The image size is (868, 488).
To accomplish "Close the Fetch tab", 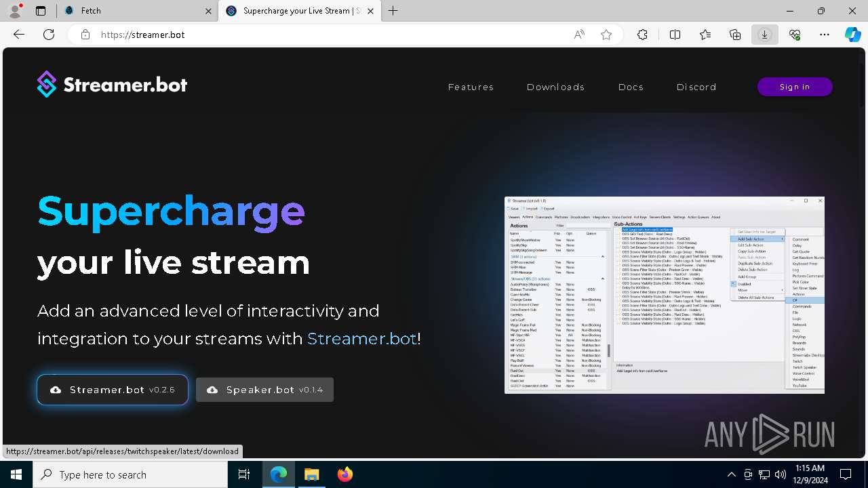I will pyautogui.click(x=209, y=11).
